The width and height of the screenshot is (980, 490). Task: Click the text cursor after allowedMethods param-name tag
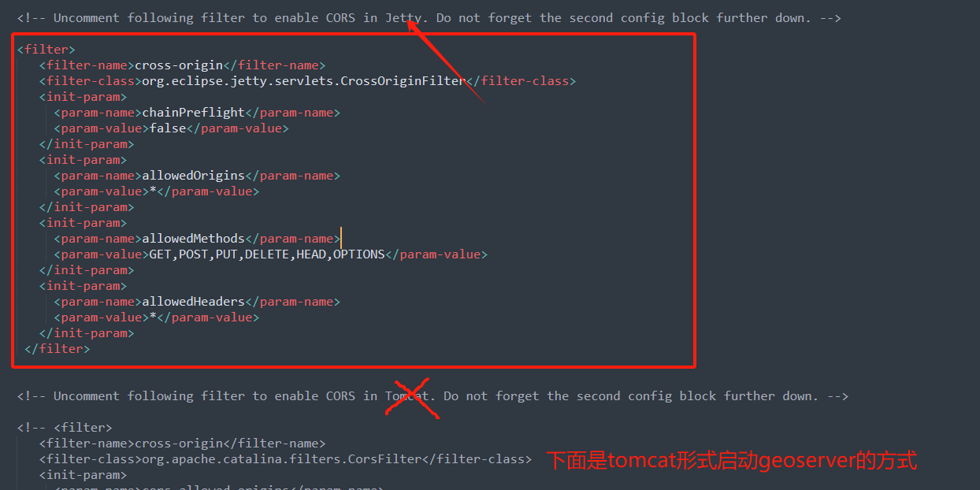pyautogui.click(x=341, y=238)
